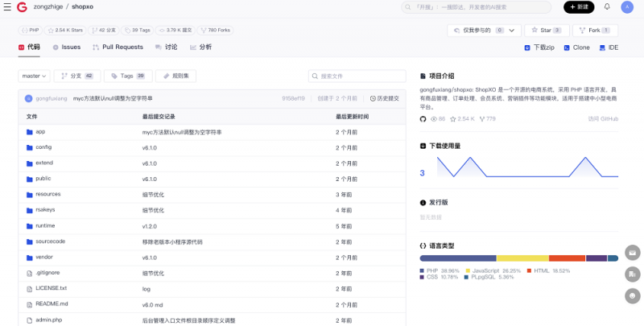Screen dimensions: 644x326
Task: Click the LICENSE.txt file icon
Action: [x=29, y=289]
